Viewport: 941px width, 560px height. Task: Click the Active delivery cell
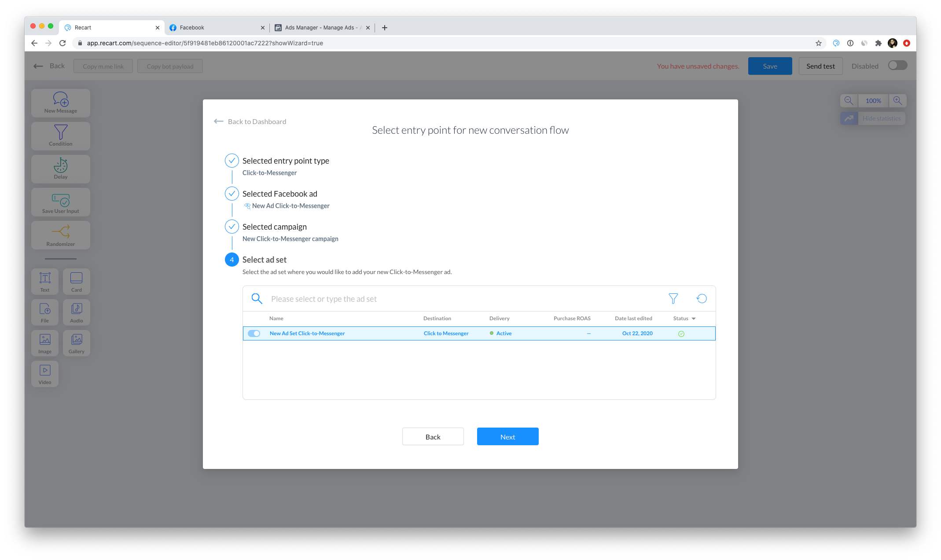pos(501,333)
